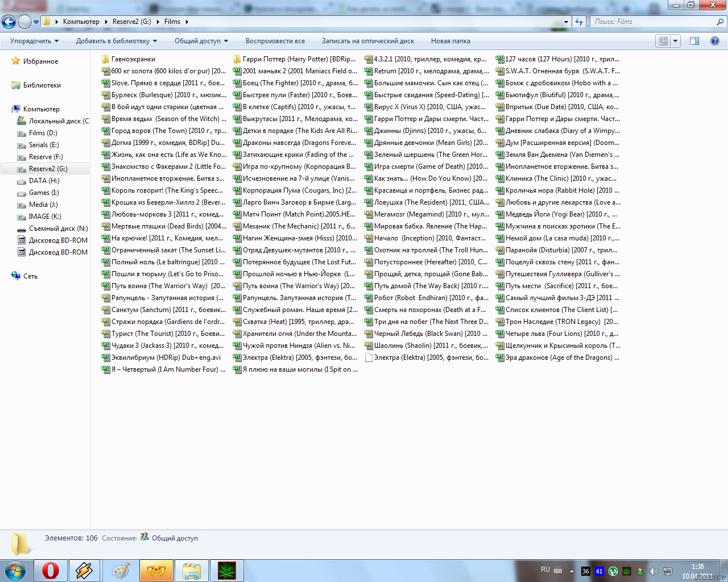This screenshot has height=582, width=728.
Task: Select blank-icon 'Электра (Elektra)' file
Action: point(426,357)
